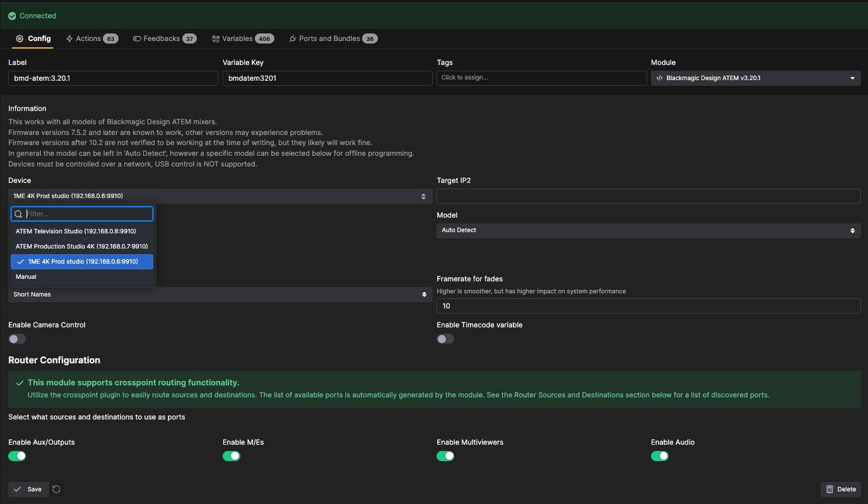Click the 'Router Configuration' heading
This screenshot has height=504, width=868.
pyautogui.click(x=54, y=360)
